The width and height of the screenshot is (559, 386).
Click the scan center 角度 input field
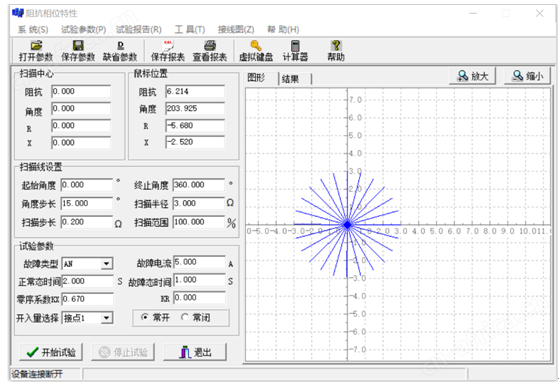(x=81, y=109)
